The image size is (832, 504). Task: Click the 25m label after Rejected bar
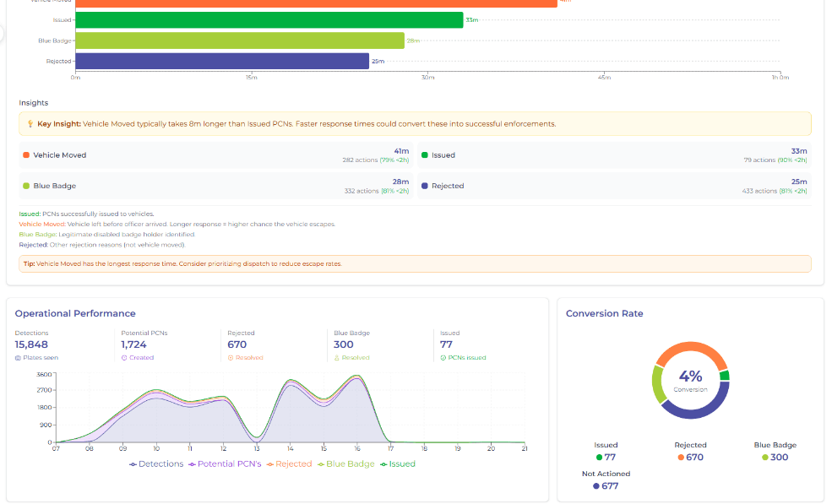(378, 61)
